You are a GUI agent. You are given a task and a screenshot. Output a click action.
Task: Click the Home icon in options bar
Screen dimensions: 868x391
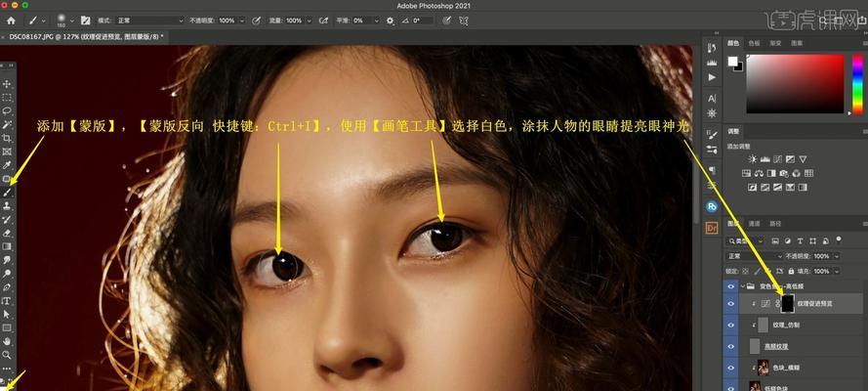pyautogui.click(x=11, y=21)
